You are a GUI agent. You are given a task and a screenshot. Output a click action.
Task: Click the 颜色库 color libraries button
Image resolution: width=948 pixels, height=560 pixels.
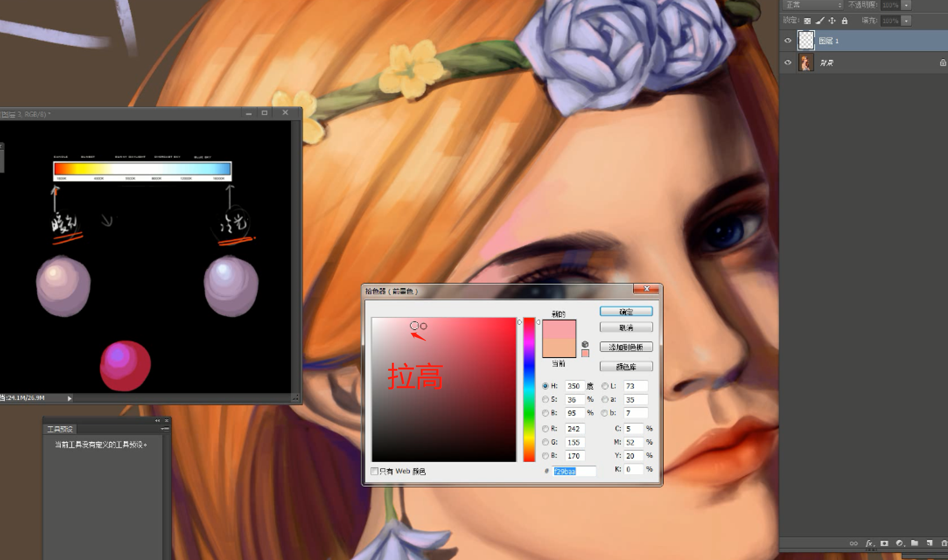[626, 366]
